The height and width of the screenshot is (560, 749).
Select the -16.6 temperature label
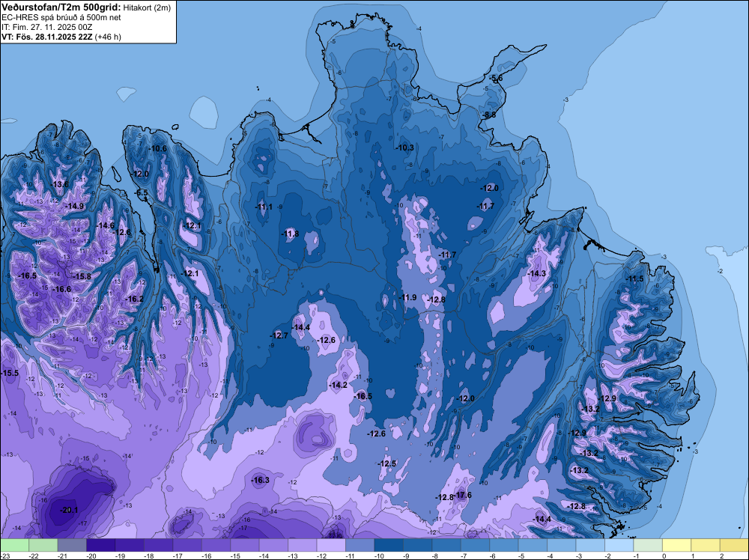coord(62,289)
